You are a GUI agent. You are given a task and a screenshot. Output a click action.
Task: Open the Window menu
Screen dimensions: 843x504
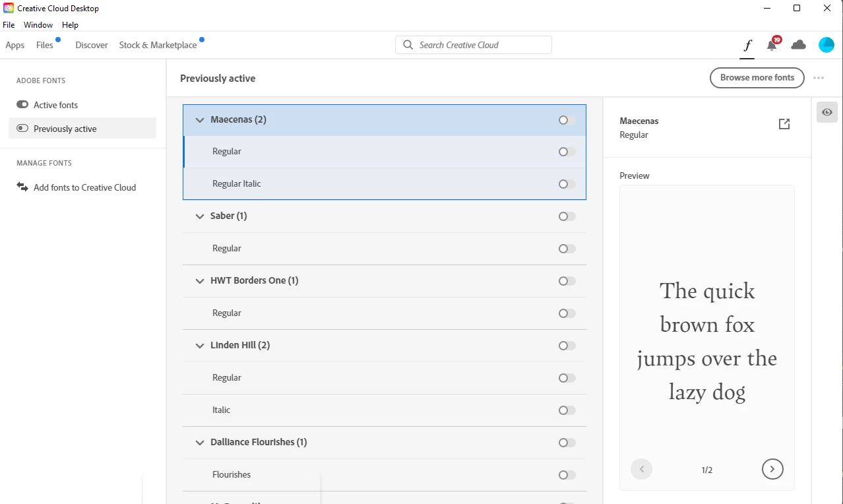(38, 25)
